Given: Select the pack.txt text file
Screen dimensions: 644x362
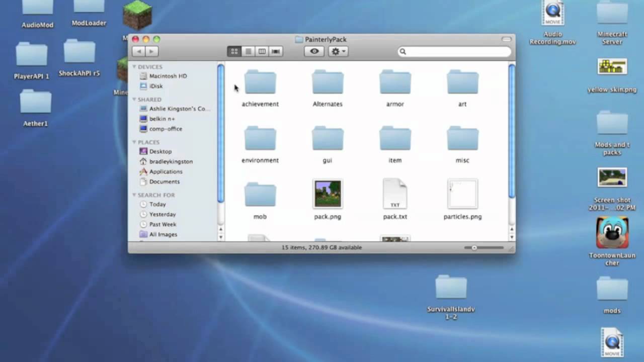Looking at the screenshot, I should [x=395, y=194].
